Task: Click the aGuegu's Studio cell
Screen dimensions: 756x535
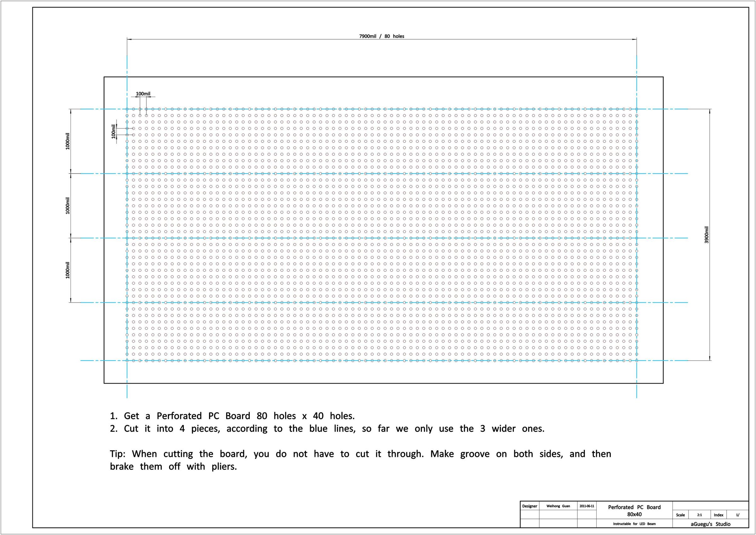Action: [x=711, y=524]
